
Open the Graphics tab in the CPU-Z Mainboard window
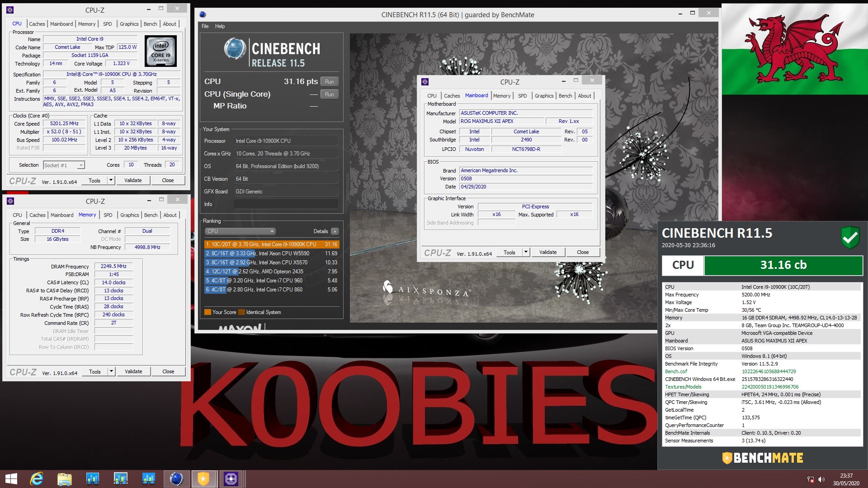544,96
